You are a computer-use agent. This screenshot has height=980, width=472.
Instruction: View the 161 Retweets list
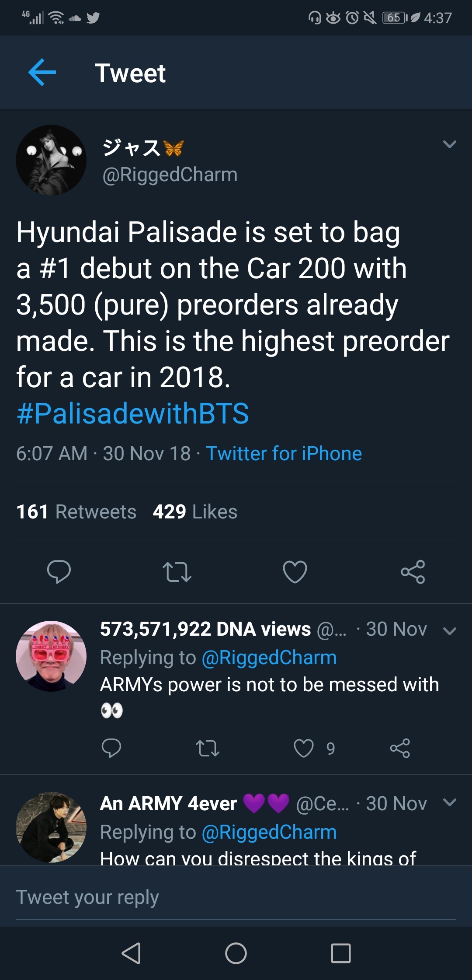[76, 511]
